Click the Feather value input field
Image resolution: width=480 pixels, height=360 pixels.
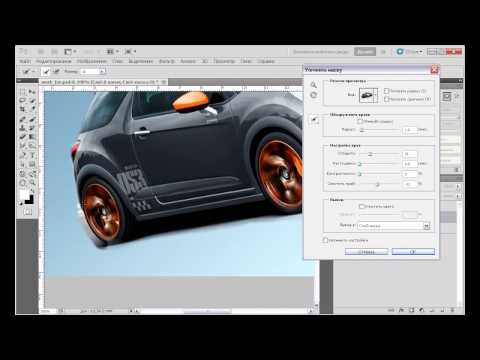[x=410, y=164]
